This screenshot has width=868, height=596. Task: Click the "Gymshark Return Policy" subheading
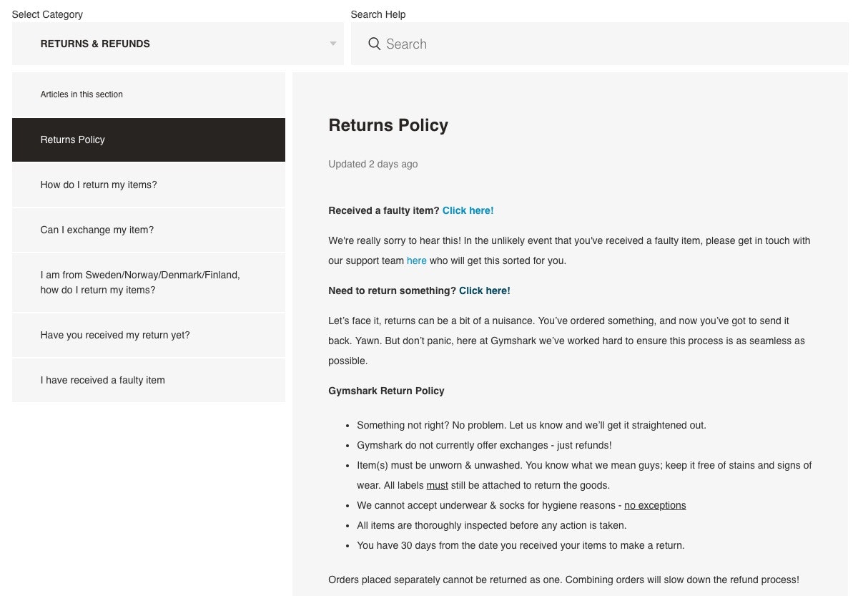click(x=386, y=391)
